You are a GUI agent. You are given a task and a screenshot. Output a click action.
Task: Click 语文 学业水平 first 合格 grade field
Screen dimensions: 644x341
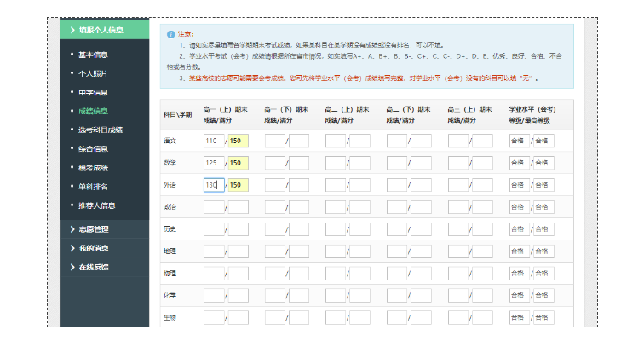pyautogui.click(x=518, y=141)
